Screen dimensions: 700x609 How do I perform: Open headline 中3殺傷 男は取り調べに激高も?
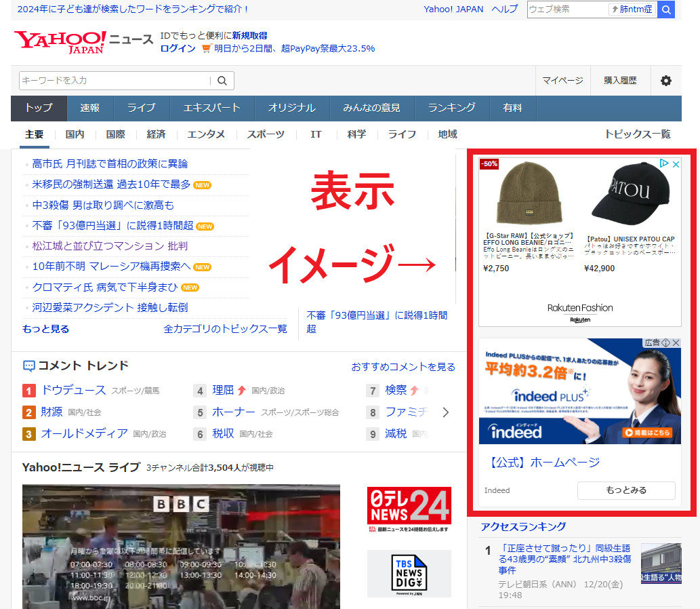click(103, 205)
